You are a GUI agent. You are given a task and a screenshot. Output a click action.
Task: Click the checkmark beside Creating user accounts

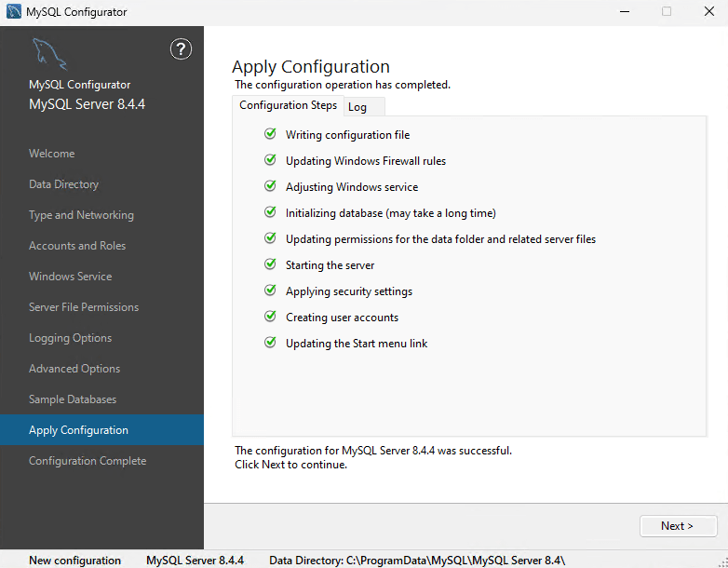pyautogui.click(x=270, y=316)
